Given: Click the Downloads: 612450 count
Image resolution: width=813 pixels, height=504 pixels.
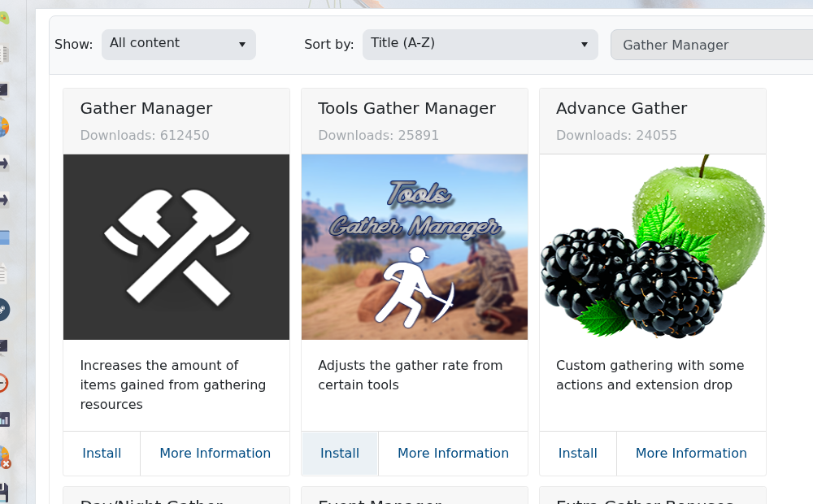Looking at the screenshot, I should click(x=145, y=135).
